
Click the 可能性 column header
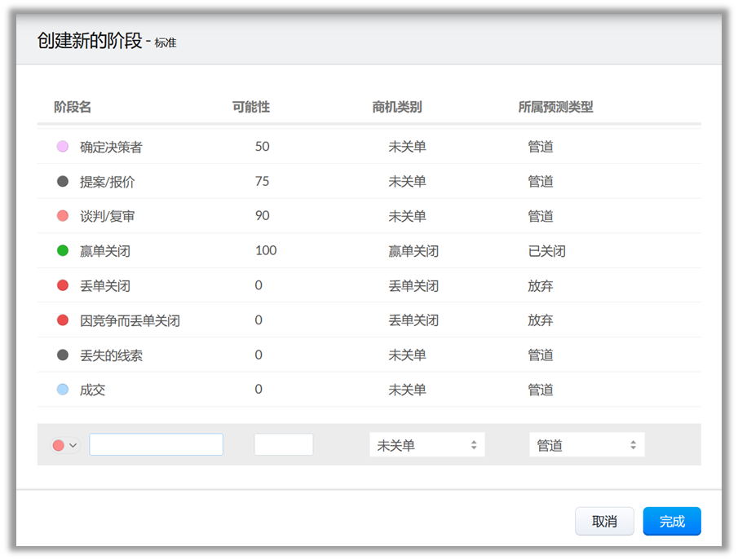tap(250, 107)
